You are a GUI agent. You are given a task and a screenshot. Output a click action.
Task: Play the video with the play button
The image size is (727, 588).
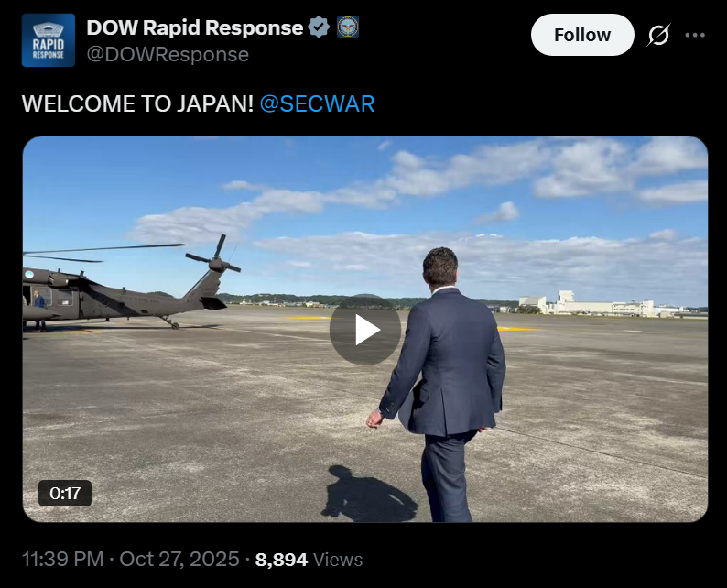click(x=365, y=330)
